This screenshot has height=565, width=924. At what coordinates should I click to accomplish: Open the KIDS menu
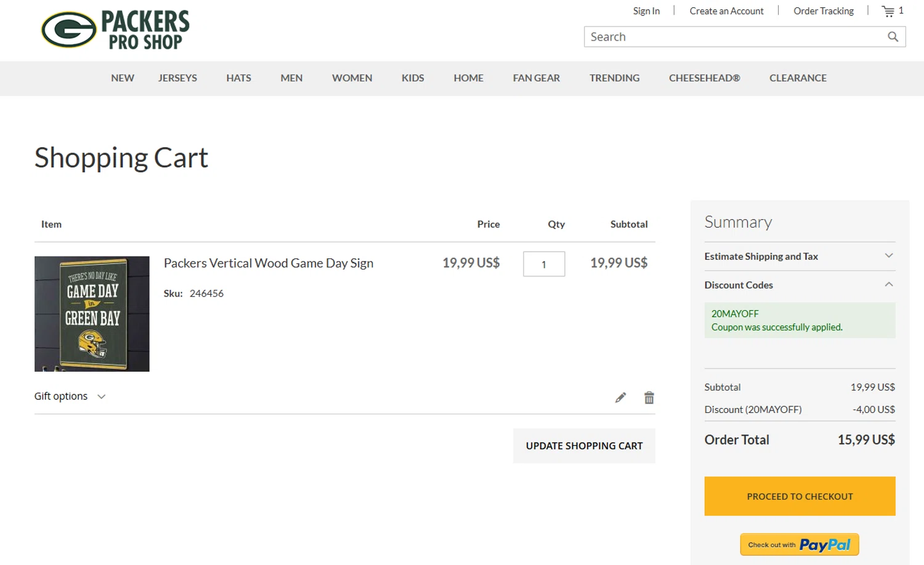(x=413, y=78)
